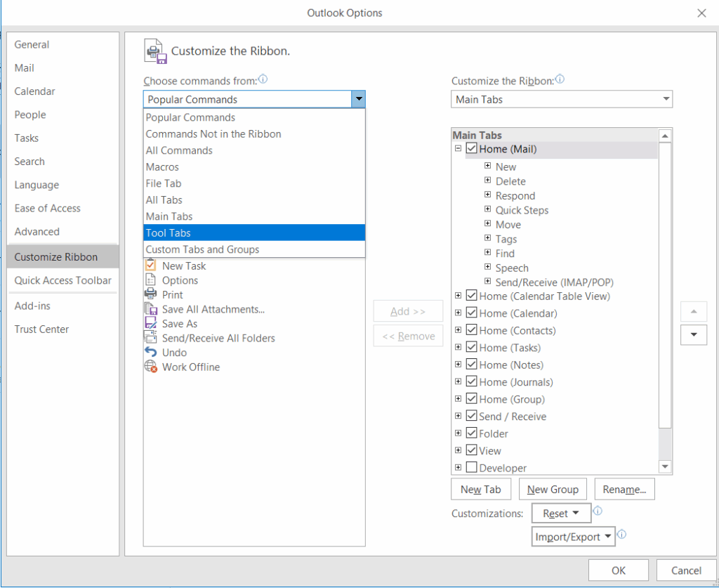Select the Save All Attachments icon
The width and height of the screenshot is (719, 588).
(152, 309)
